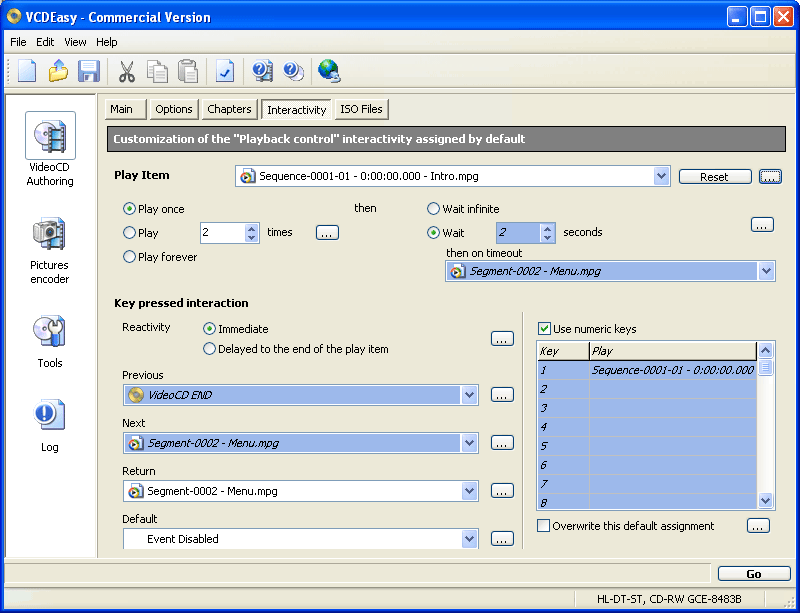This screenshot has width=800, height=613.
Task: Click the ellipsis button beside Next dropdown
Action: click(502, 443)
